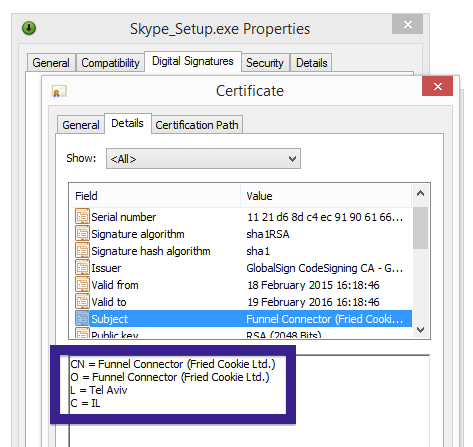Screen dimensions: 473x447
Task: Select the Issuer row
Action: (x=241, y=268)
